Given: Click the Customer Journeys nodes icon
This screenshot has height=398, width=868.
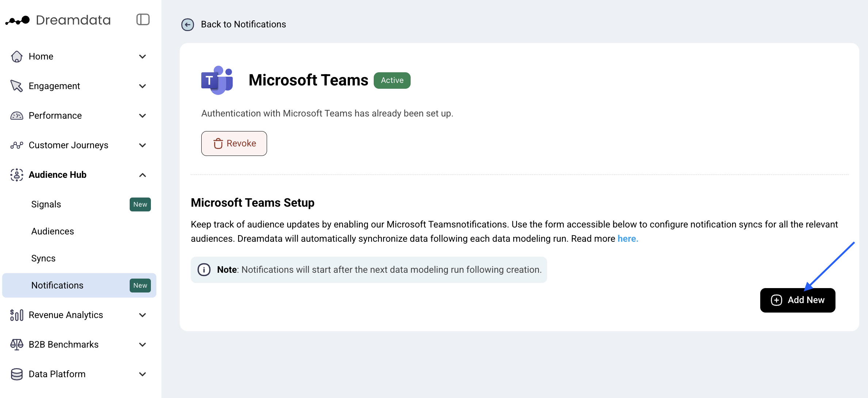Looking at the screenshot, I should [17, 145].
